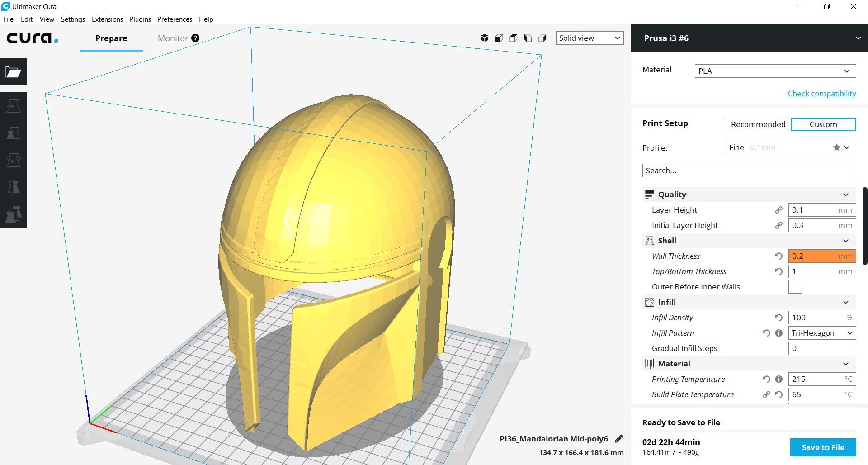868x465 pixels.
Task: Switch to front camera view icon
Action: click(499, 38)
